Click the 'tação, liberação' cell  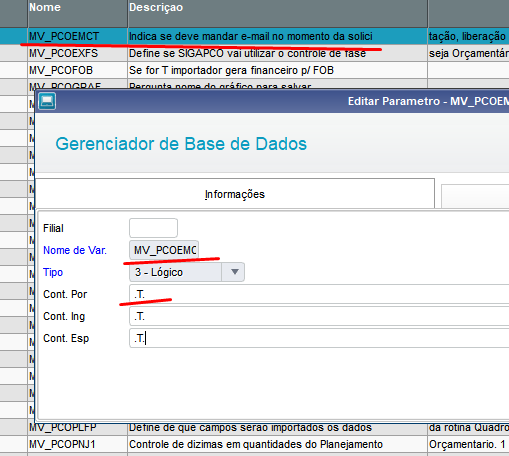pyautogui.click(x=467, y=36)
